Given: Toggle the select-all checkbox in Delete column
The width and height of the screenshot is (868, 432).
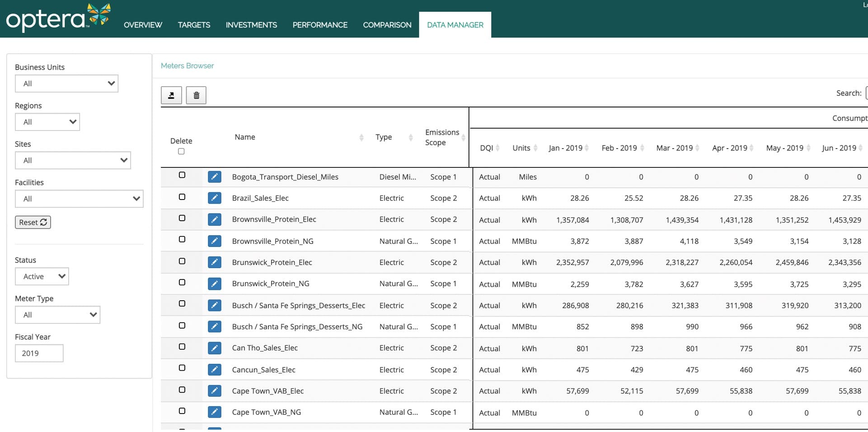Looking at the screenshot, I should coord(181,151).
